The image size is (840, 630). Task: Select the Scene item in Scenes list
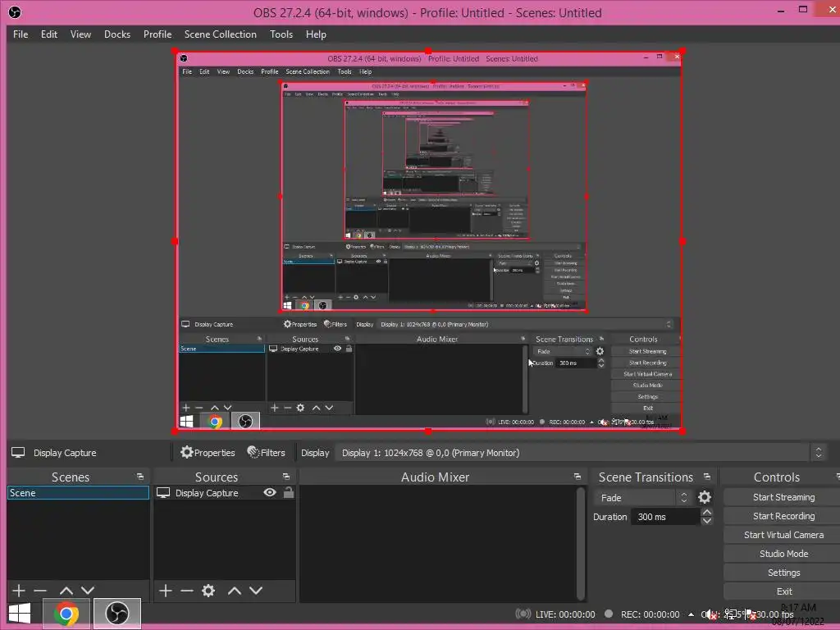(78, 493)
